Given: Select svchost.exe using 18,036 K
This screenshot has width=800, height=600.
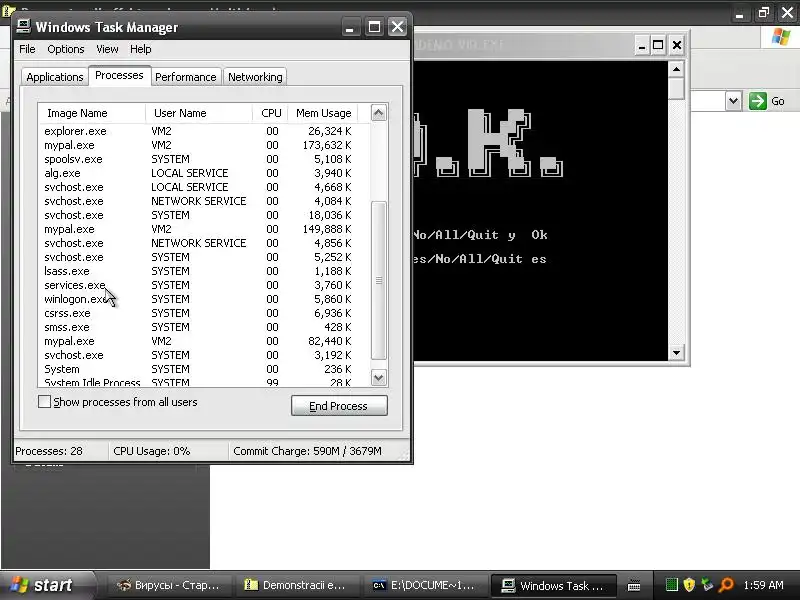Looking at the screenshot, I should point(198,215).
